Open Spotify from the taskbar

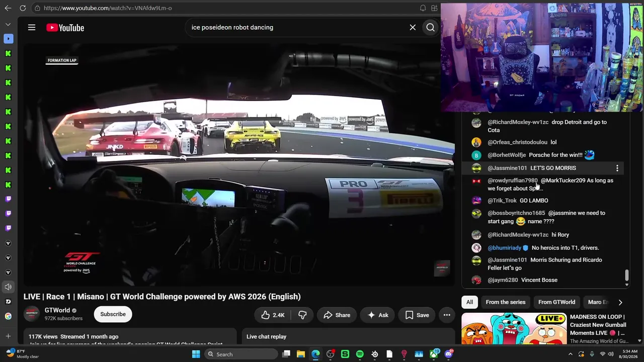tap(360, 354)
